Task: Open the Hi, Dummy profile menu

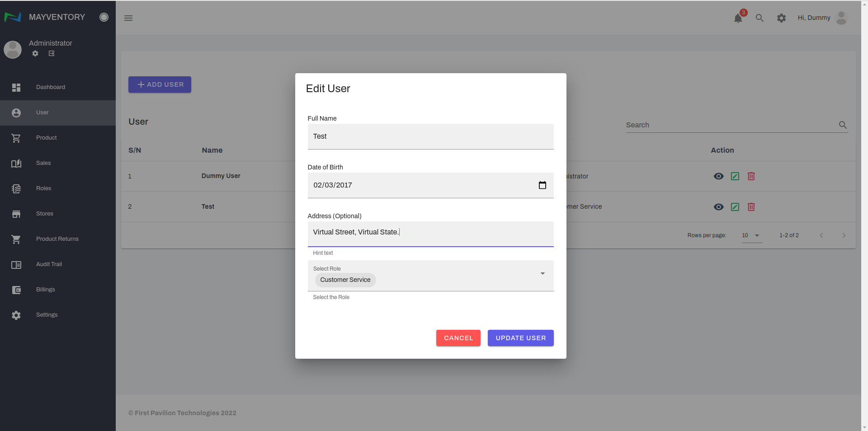Action: (822, 18)
